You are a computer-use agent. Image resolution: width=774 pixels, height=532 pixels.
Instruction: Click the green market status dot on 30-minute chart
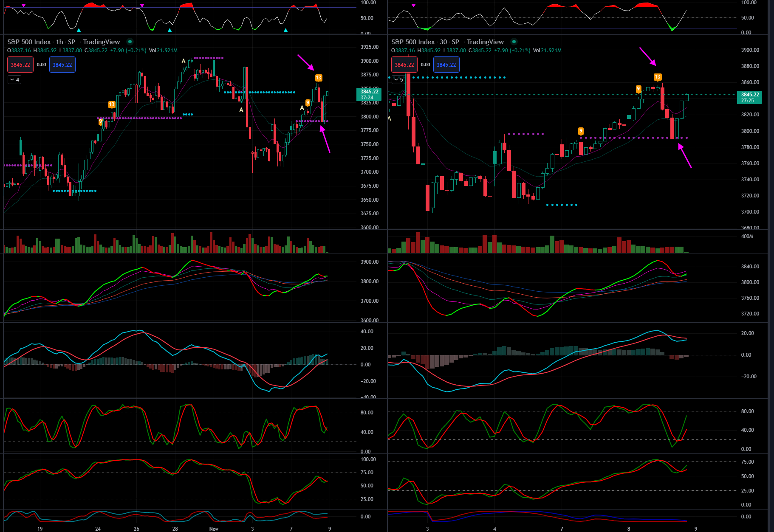(x=514, y=42)
